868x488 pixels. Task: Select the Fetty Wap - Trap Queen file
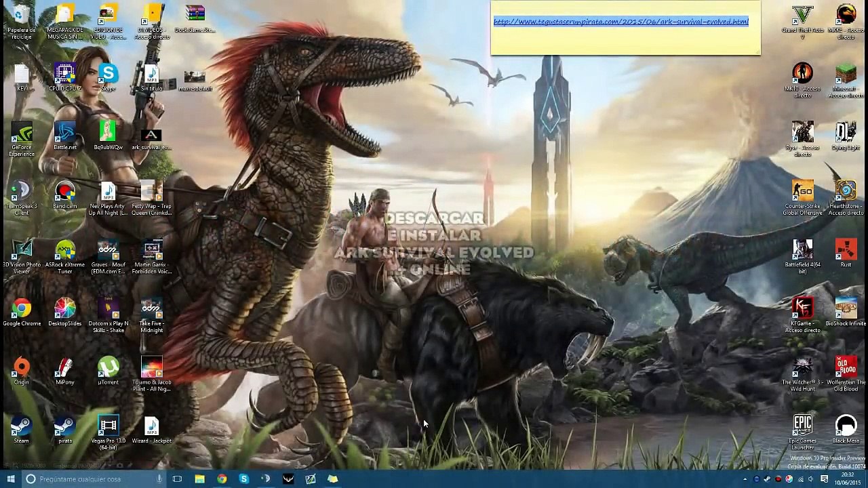click(151, 199)
